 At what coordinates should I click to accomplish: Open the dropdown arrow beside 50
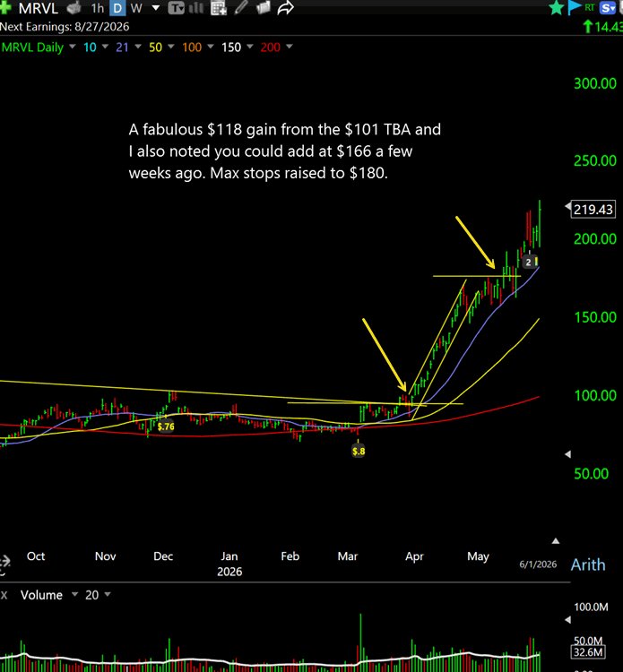[171, 46]
